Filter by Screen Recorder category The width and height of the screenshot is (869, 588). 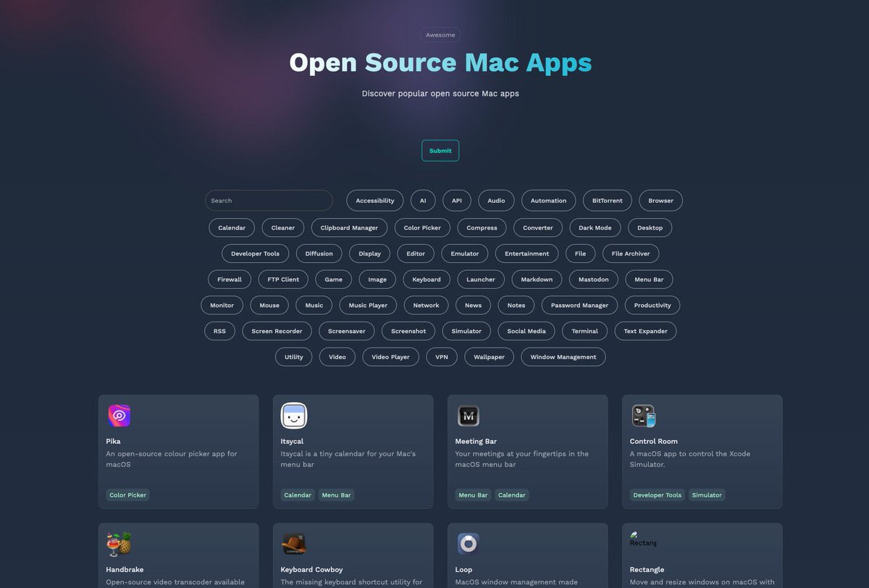click(x=277, y=331)
